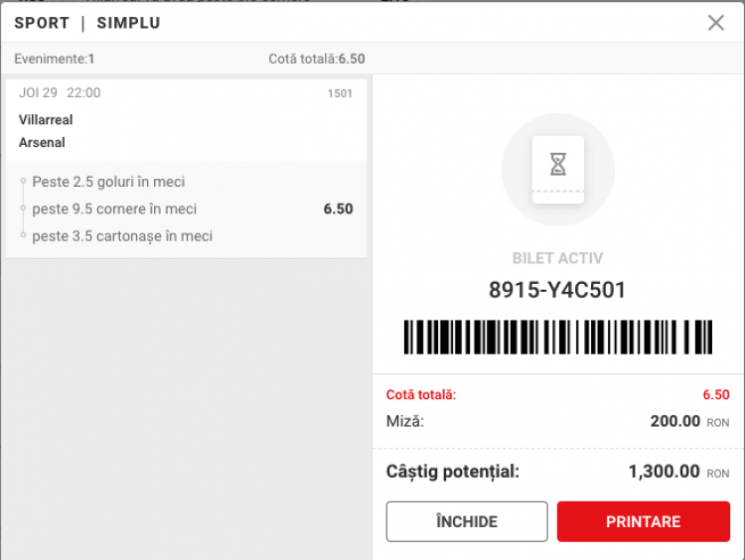Click the Villarreal team name
This screenshot has width=745, height=560.
(x=46, y=120)
